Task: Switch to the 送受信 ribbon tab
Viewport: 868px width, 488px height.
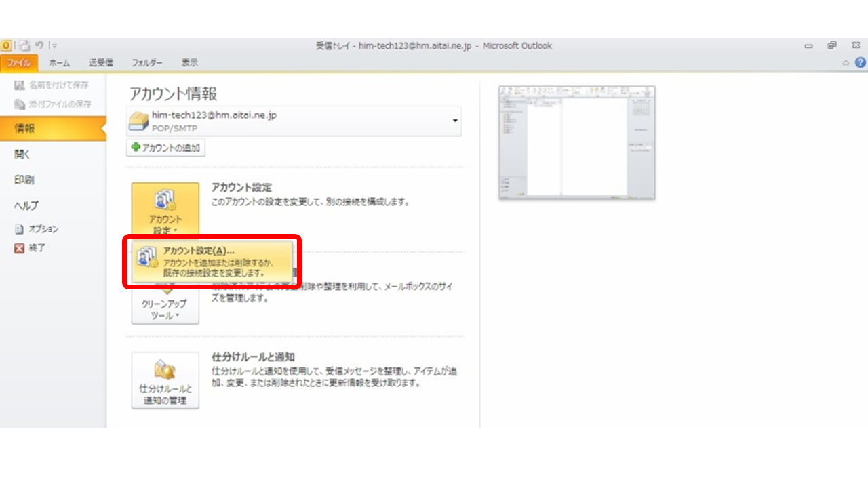Action: click(100, 63)
